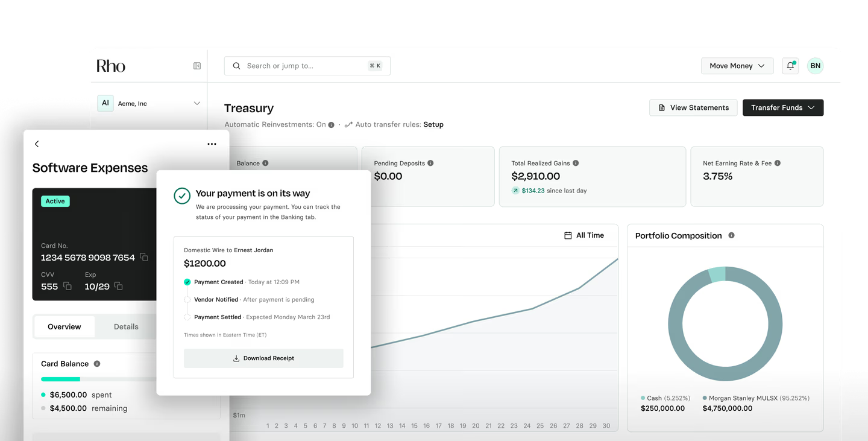
Task: Open the Move Money dropdown
Action: pos(737,66)
